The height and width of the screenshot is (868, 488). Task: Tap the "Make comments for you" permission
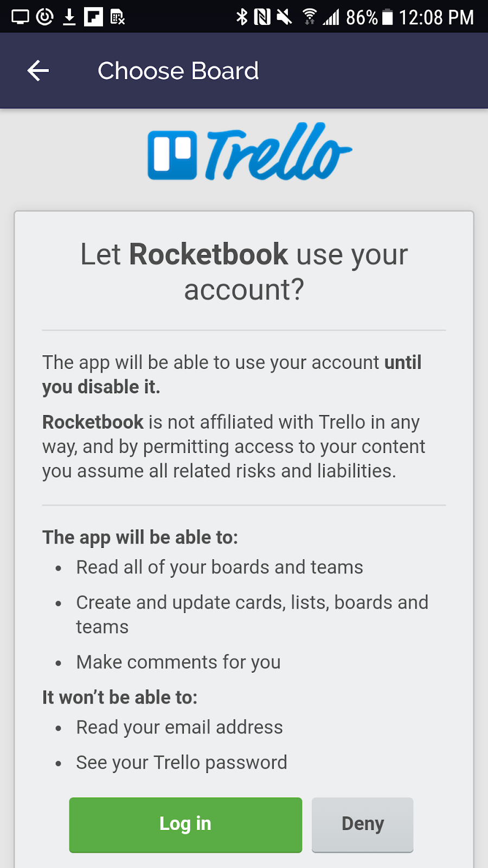coord(178,662)
